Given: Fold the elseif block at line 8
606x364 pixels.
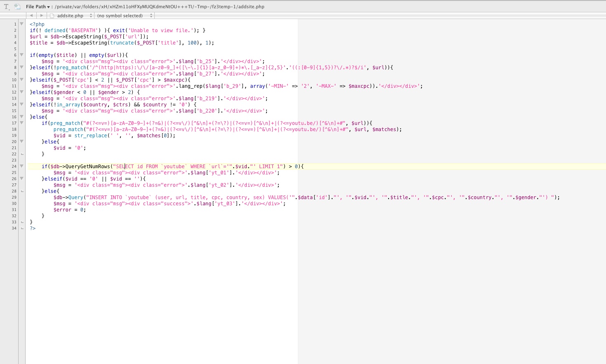Looking at the screenshot, I should (21, 67).
